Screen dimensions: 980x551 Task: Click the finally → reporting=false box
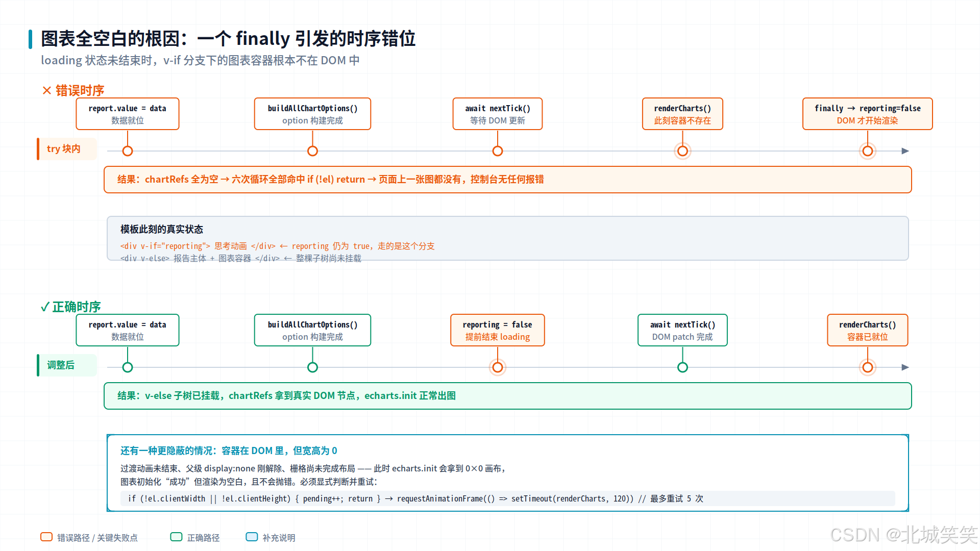click(868, 114)
